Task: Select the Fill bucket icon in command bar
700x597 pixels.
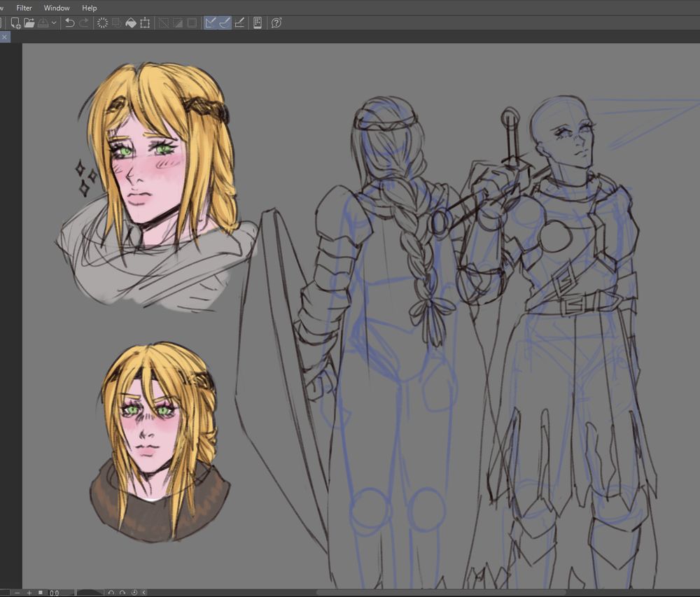Action: [130, 23]
